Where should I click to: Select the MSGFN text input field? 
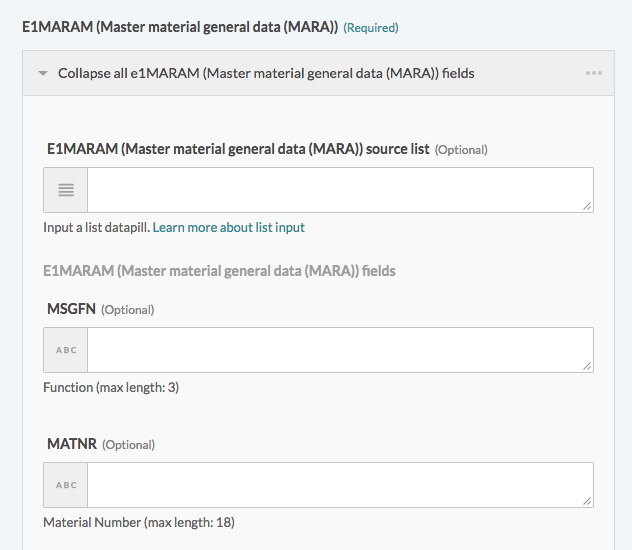tap(340, 350)
